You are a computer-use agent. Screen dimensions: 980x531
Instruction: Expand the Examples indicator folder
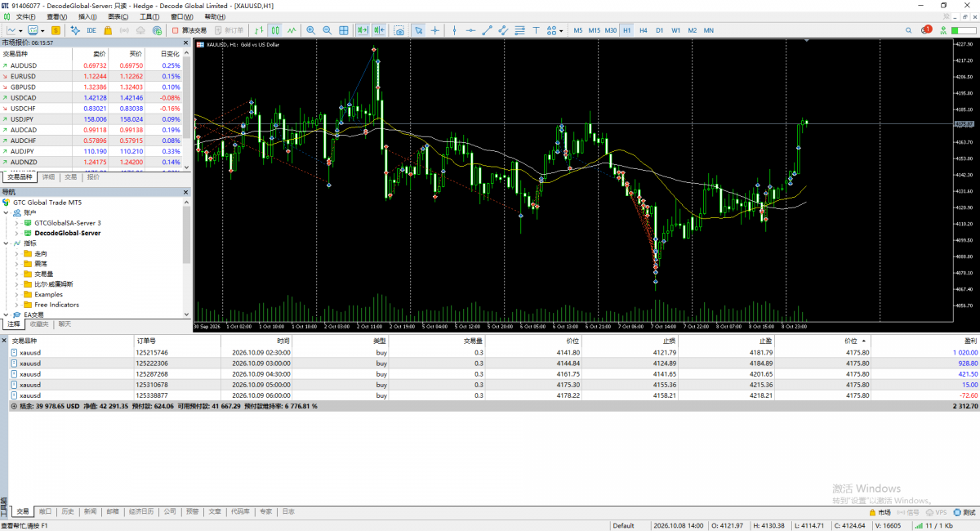point(17,294)
